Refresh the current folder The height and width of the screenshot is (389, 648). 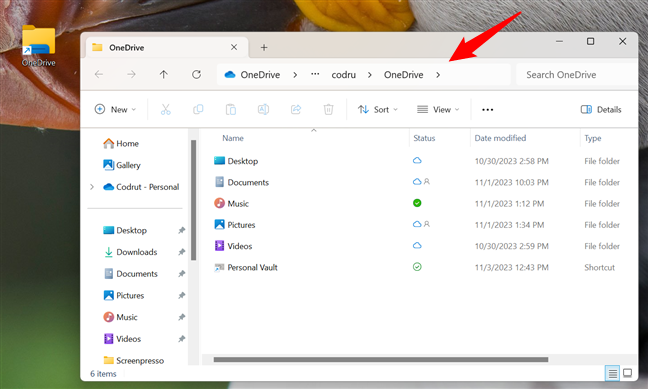(x=196, y=74)
